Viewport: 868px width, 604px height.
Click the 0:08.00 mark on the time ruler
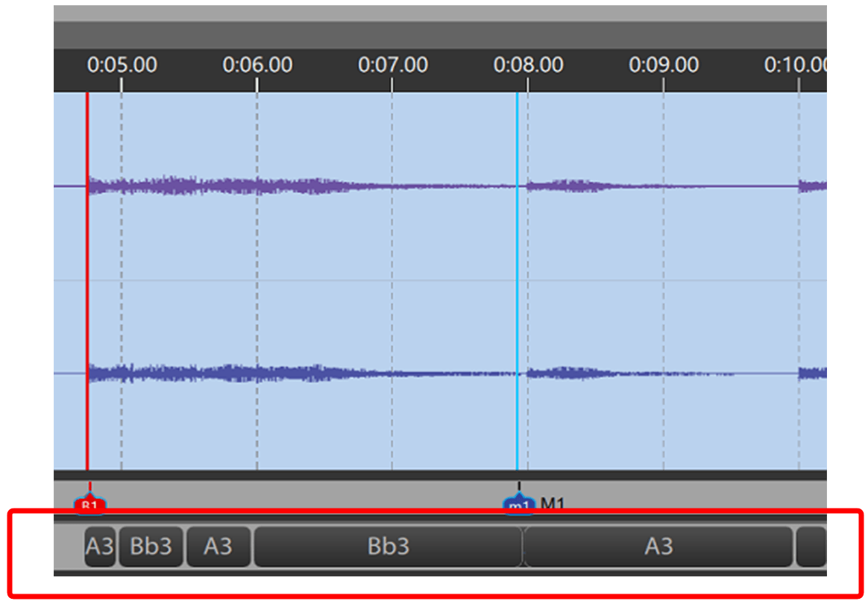tap(528, 66)
